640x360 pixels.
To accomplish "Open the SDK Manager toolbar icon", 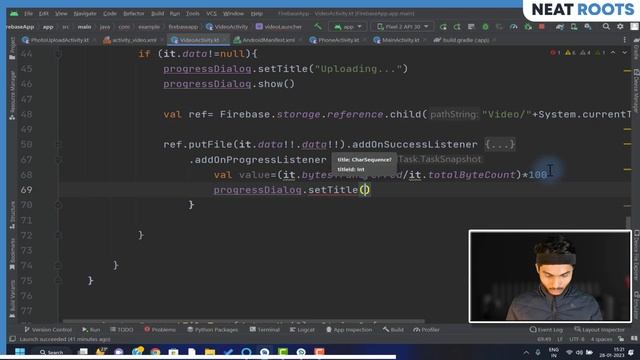I will pos(588,27).
